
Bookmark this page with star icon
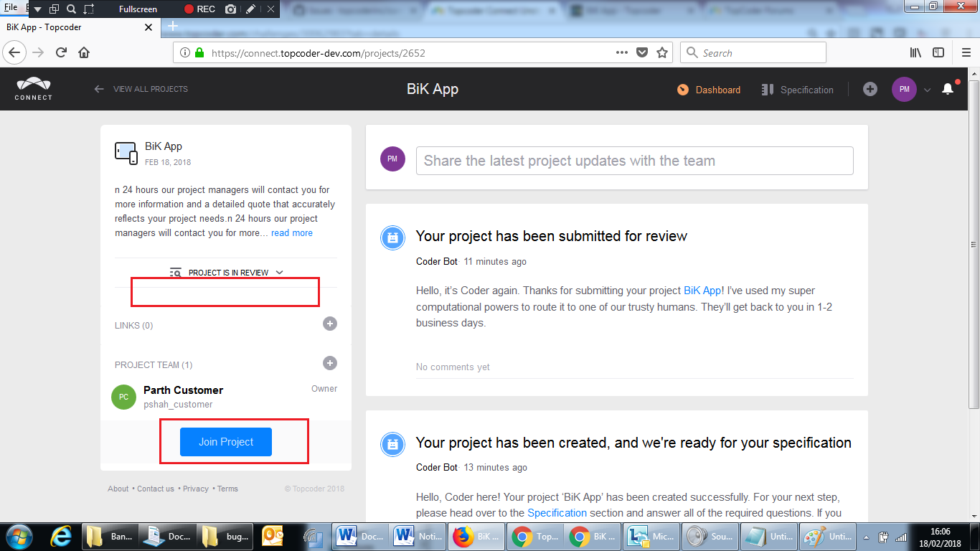[662, 52]
